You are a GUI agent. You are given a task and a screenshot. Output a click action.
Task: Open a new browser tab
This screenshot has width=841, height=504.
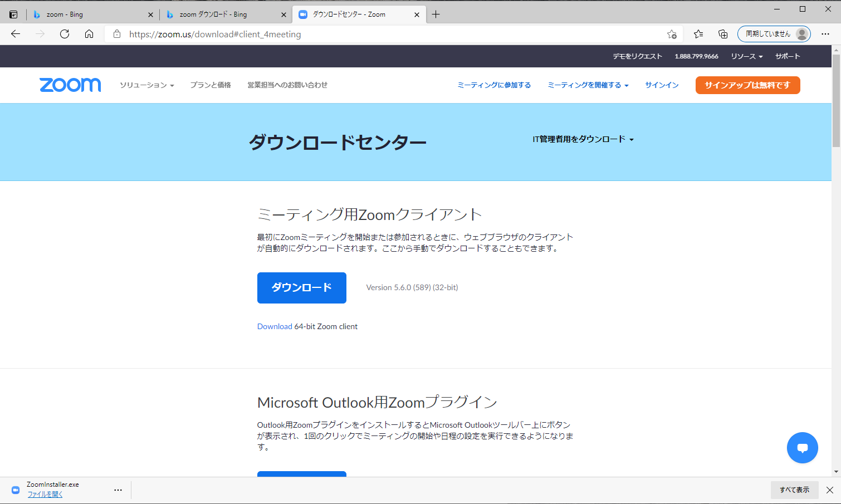point(436,14)
